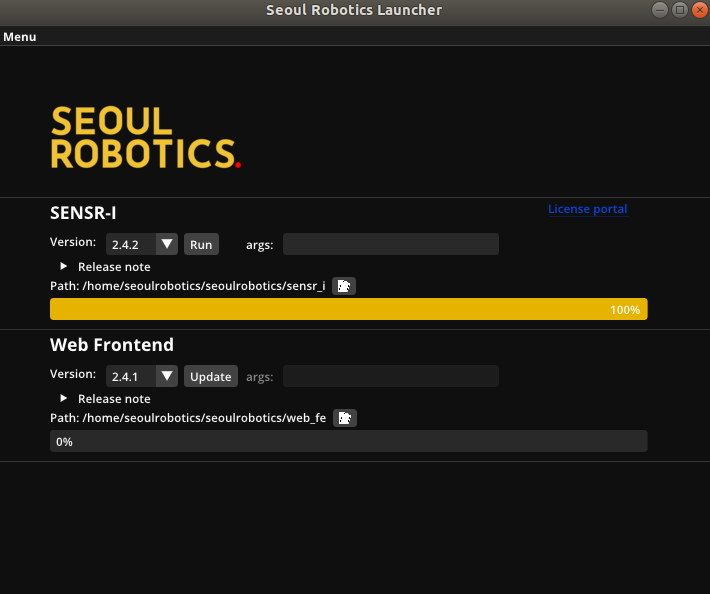The height and width of the screenshot is (594, 710).
Task: Open SENSR-I version dropdown showing 2.4.2
Action: pyautogui.click(x=142, y=244)
